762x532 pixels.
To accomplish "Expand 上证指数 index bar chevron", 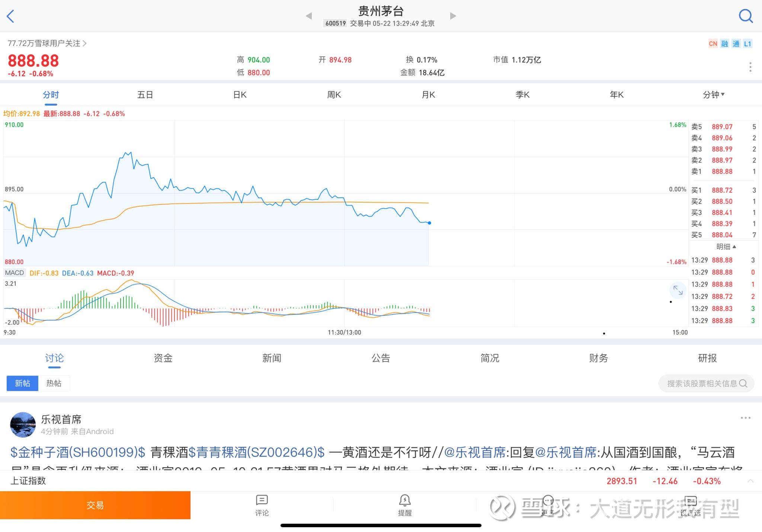I will coord(750,481).
